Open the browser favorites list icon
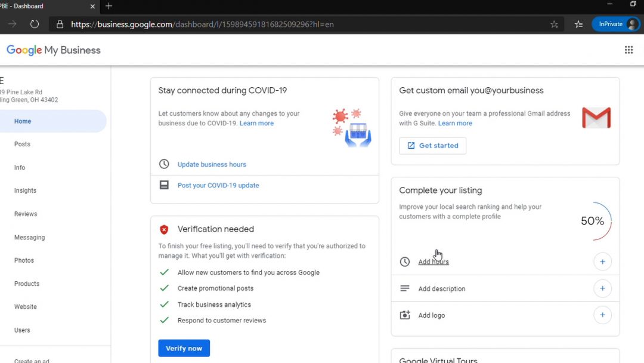Viewport: 644px width, 363px height. tap(578, 24)
